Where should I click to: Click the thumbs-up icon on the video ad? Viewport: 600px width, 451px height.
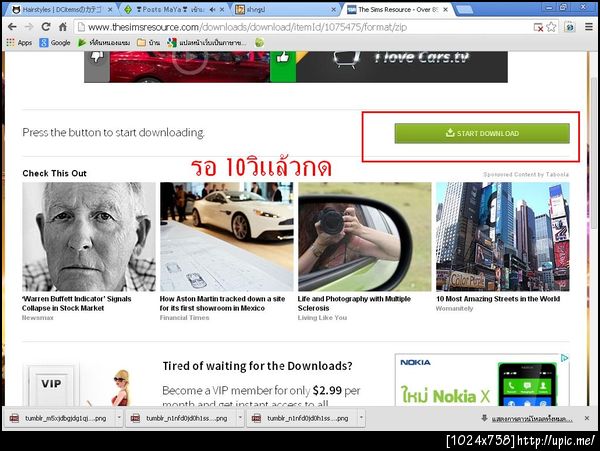282,57
